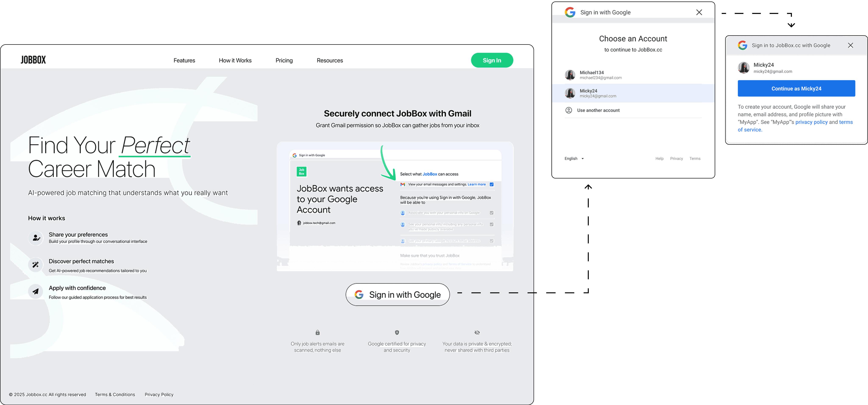Click the Use another account person icon
The image size is (868, 405).
pyautogui.click(x=569, y=111)
